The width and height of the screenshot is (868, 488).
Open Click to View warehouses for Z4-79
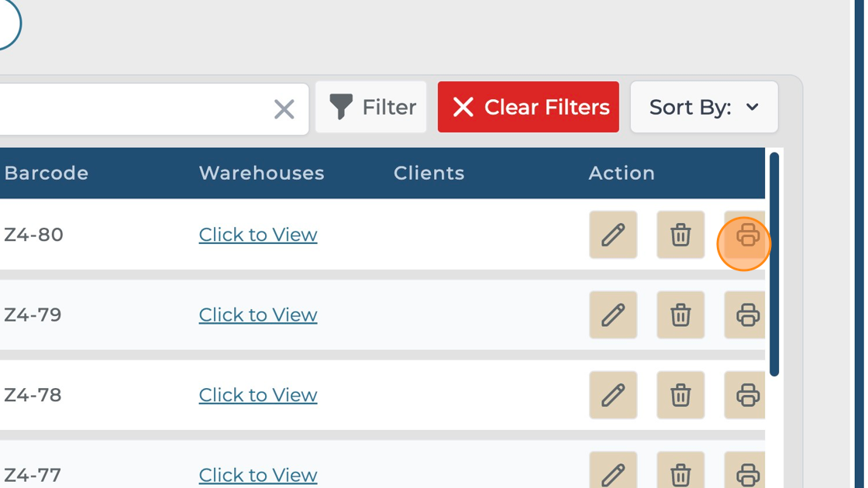(257, 314)
